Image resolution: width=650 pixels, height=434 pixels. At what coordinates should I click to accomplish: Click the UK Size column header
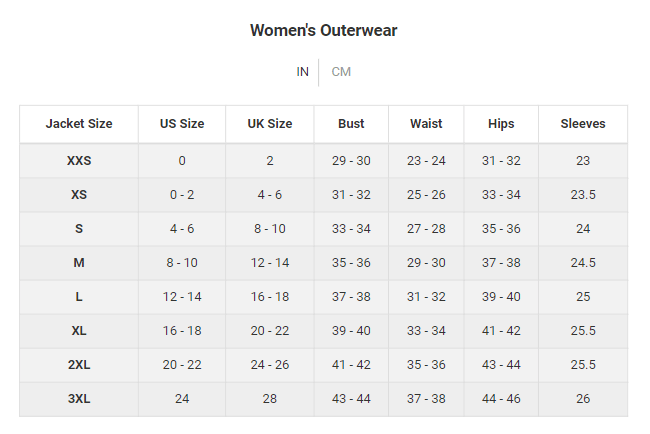pos(269,124)
